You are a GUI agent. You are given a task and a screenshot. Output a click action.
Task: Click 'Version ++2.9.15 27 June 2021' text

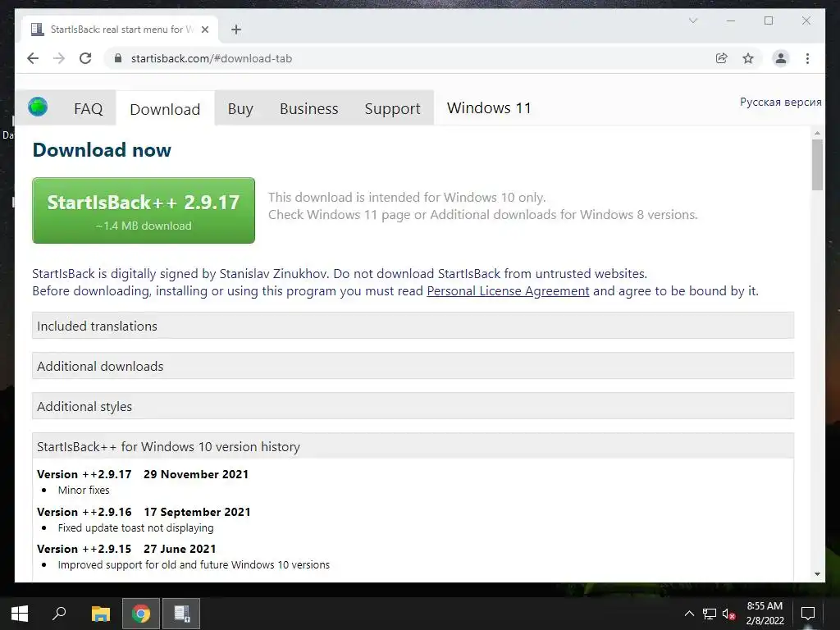[126, 549]
